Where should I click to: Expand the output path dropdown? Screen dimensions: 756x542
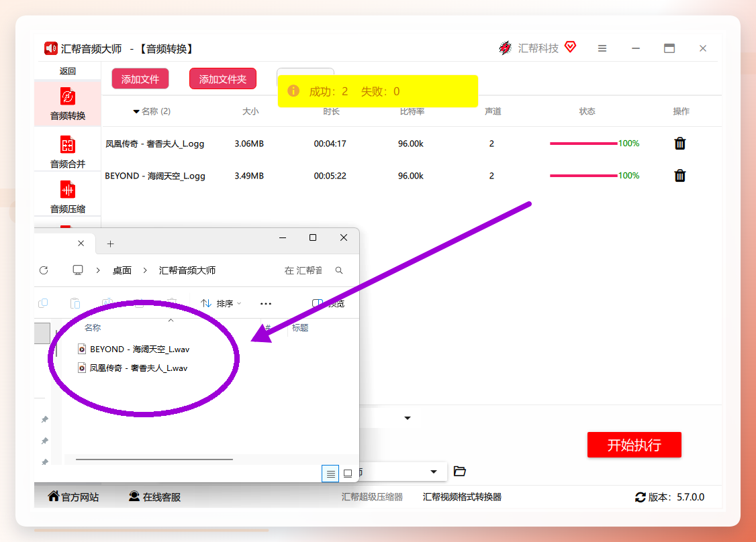click(434, 472)
